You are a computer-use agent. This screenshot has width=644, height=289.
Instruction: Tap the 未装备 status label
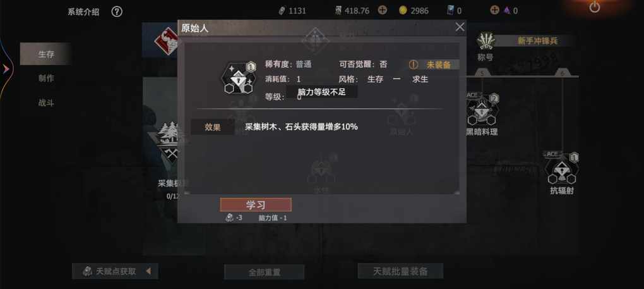click(x=434, y=65)
